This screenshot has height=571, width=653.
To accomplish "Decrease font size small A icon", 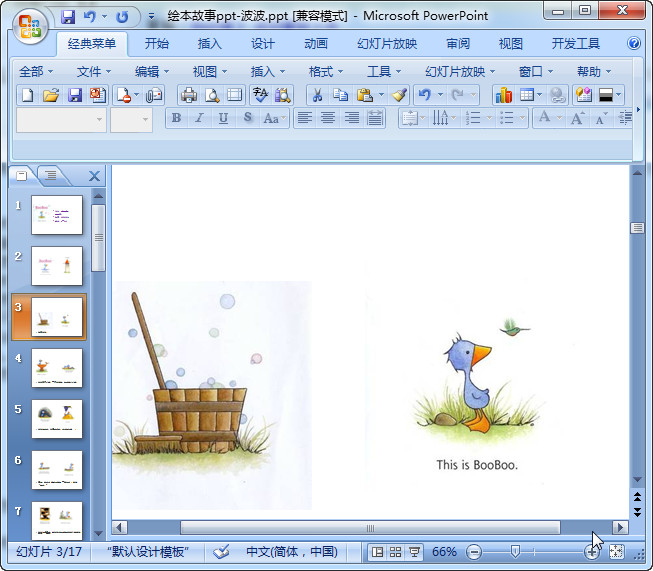I will coord(601,118).
